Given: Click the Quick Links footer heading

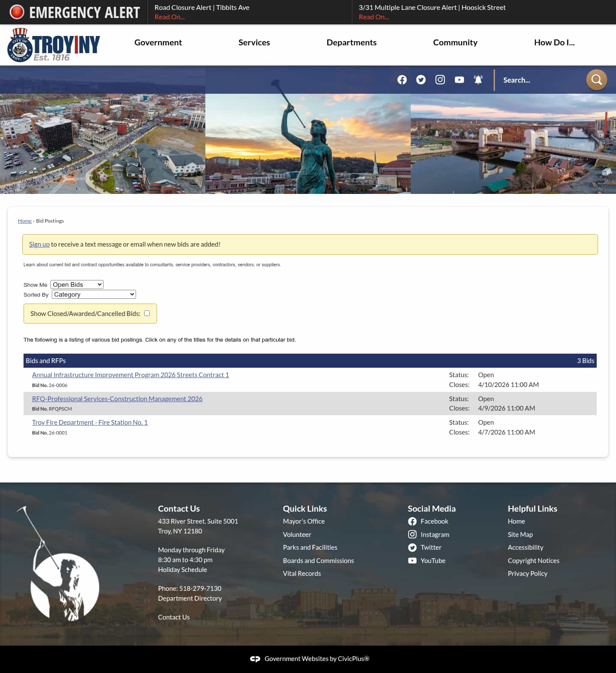Looking at the screenshot, I should [x=305, y=509].
